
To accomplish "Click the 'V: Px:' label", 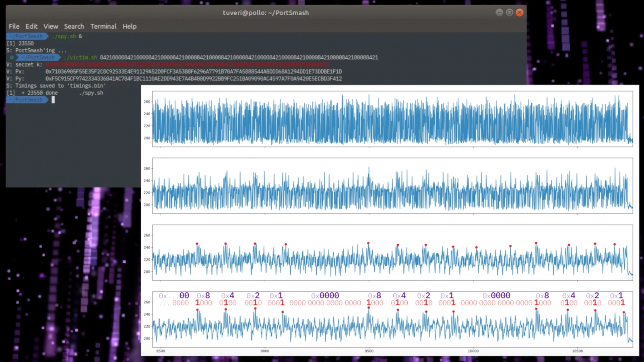I will click(x=15, y=72).
